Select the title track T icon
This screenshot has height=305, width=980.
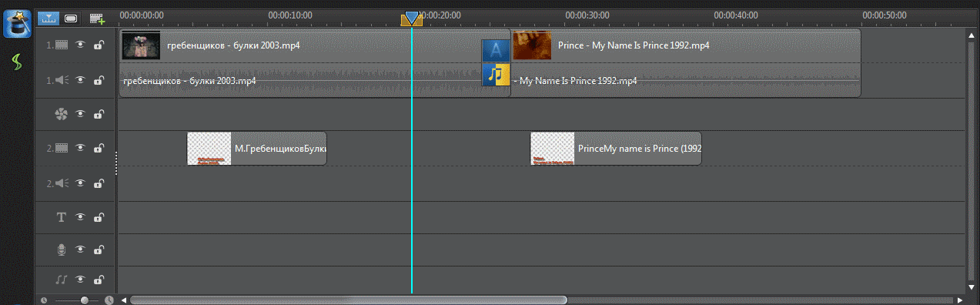pyautogui.click(x=62, y=217)
